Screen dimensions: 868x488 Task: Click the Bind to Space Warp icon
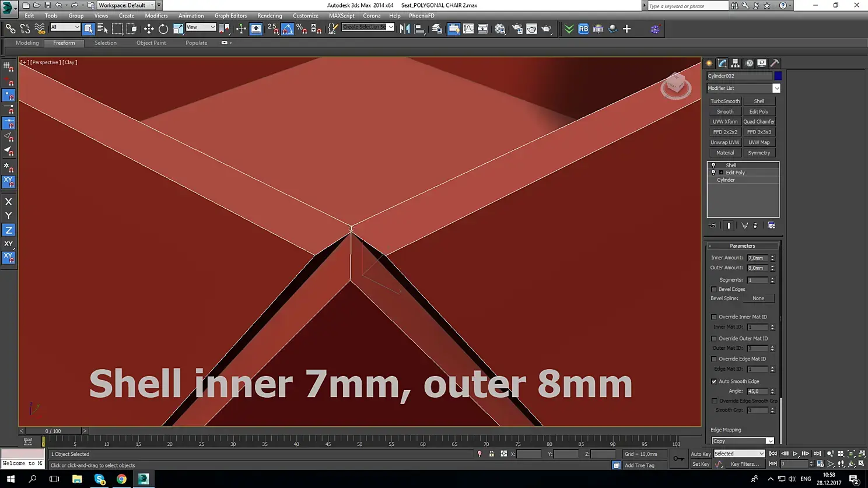click(40, 29)
